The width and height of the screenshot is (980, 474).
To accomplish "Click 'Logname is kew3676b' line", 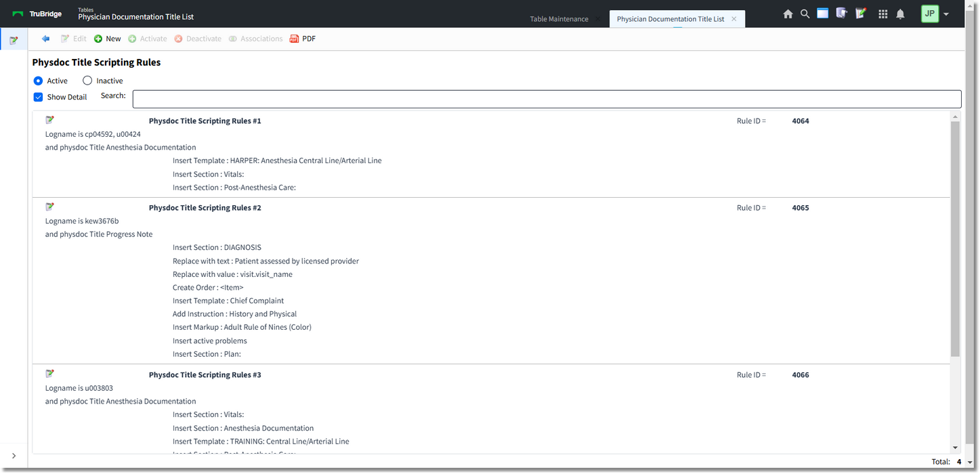I will coord(82,221).
